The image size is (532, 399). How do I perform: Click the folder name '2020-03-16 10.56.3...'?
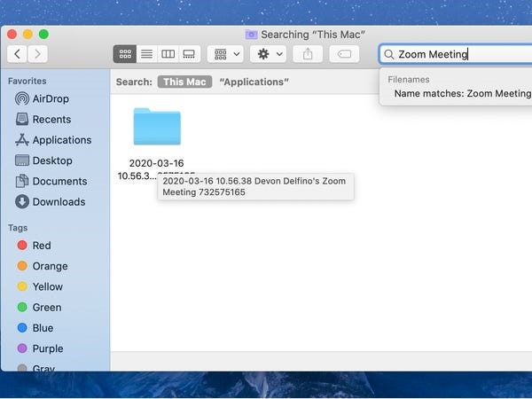[x=156, y=169]
